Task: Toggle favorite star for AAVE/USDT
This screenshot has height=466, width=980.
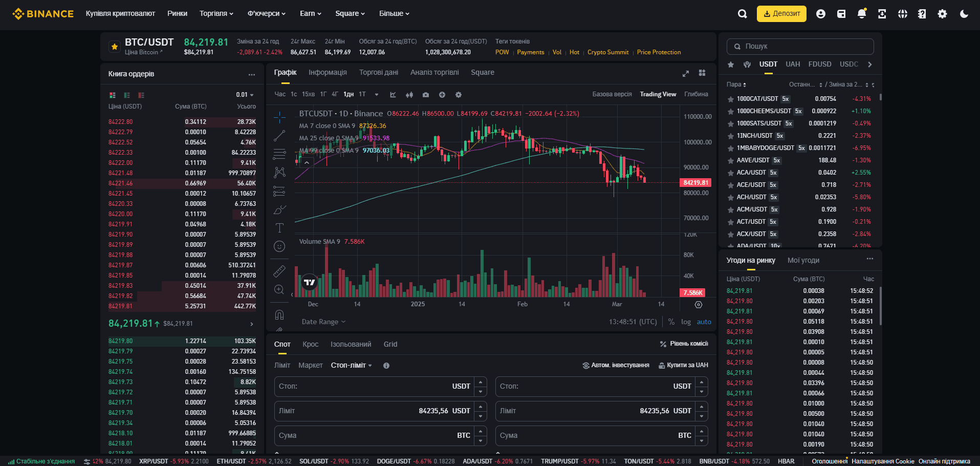Action: 731,160
